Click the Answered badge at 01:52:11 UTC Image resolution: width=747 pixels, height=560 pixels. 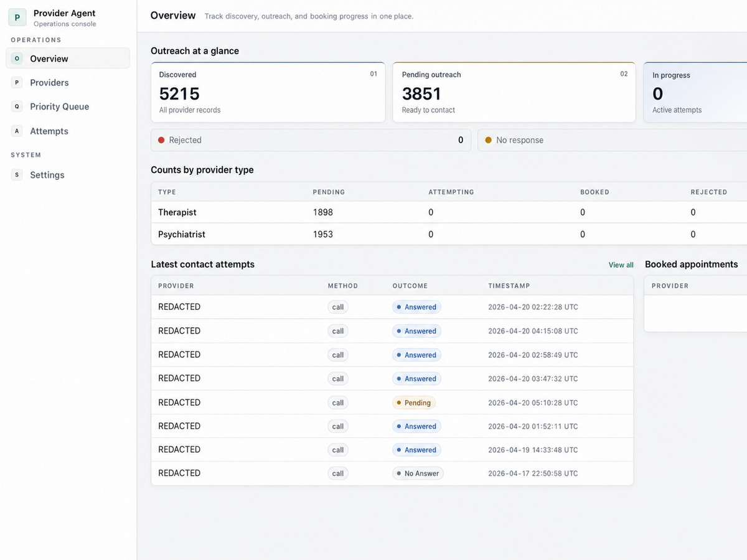416,426
